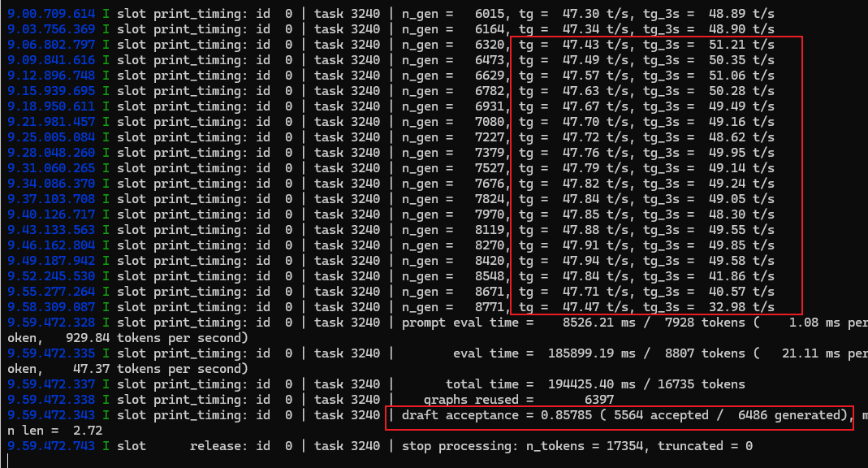The width and height of the screenshot is (868, 468).
Task: Click 929.84 tokens per second
Action: (x=157, y=338)
